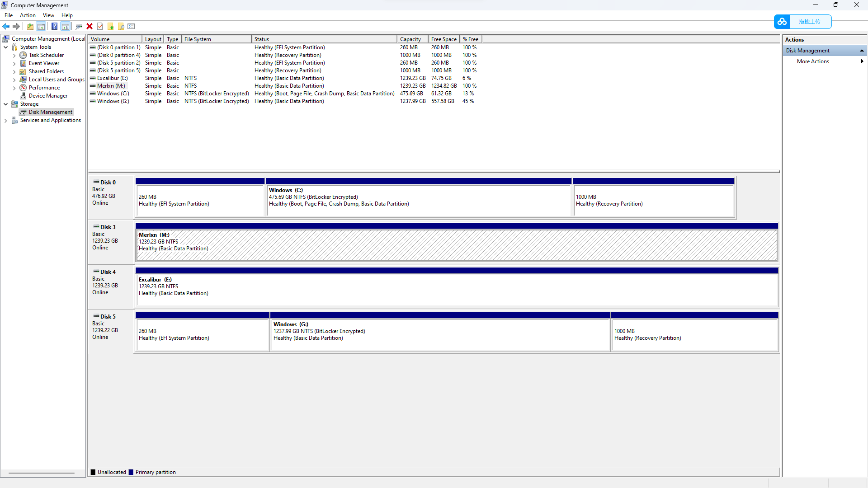The image size is (868, 488).
Task: Open the View menu
Action: (48, 15)
